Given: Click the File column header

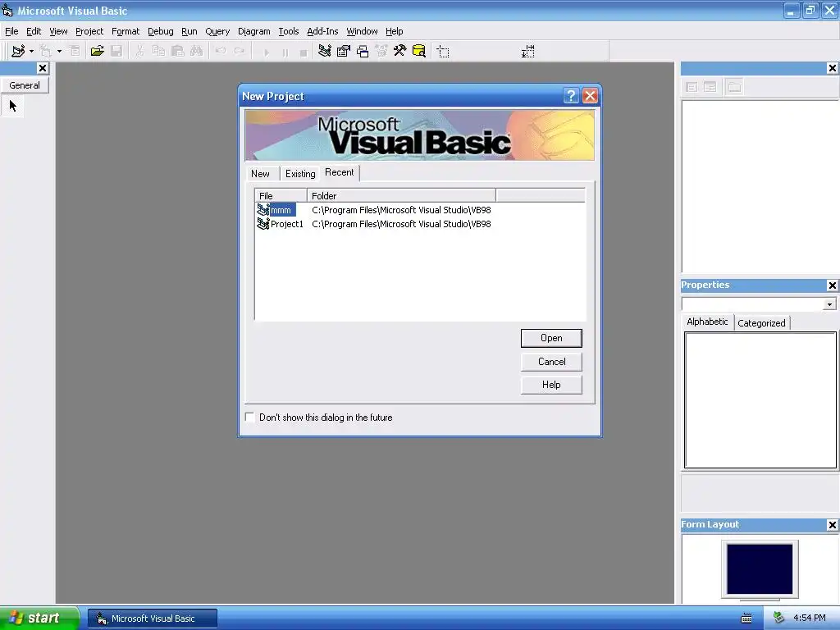Looking at the screenshot, I should pyautogui.click(x=281, y=195).
